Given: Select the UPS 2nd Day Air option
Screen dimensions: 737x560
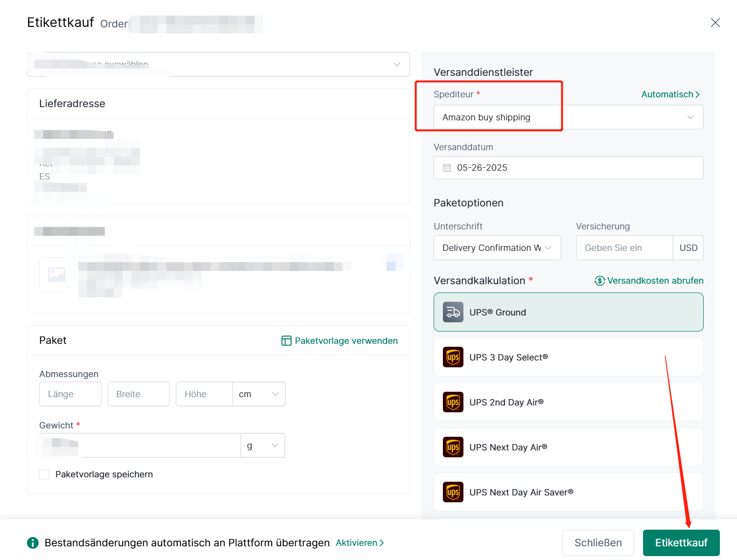Looking at the screenshot, I should 569,402.
